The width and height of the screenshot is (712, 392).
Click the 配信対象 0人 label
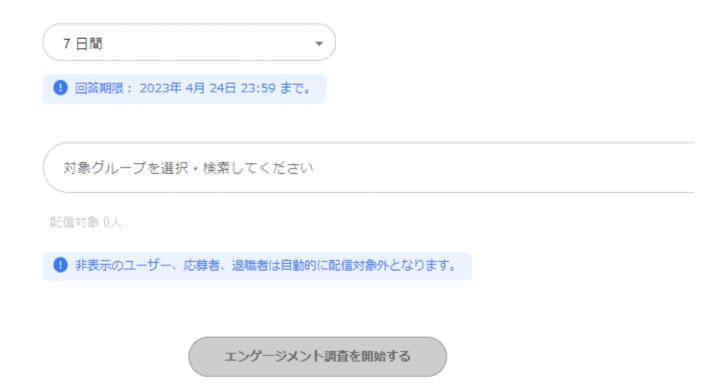point(85,222)
